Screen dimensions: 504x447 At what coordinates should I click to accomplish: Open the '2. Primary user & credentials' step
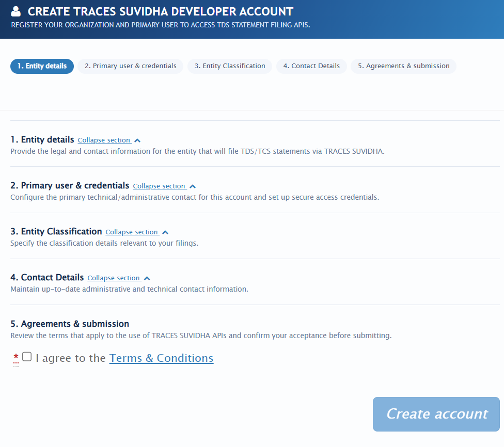point(131,66)
